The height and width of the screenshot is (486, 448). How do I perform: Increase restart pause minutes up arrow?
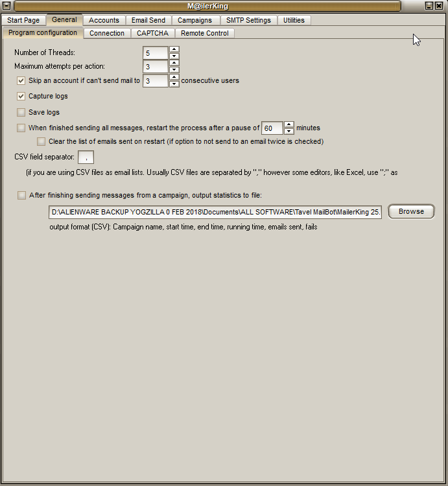[x=289, y=124]
